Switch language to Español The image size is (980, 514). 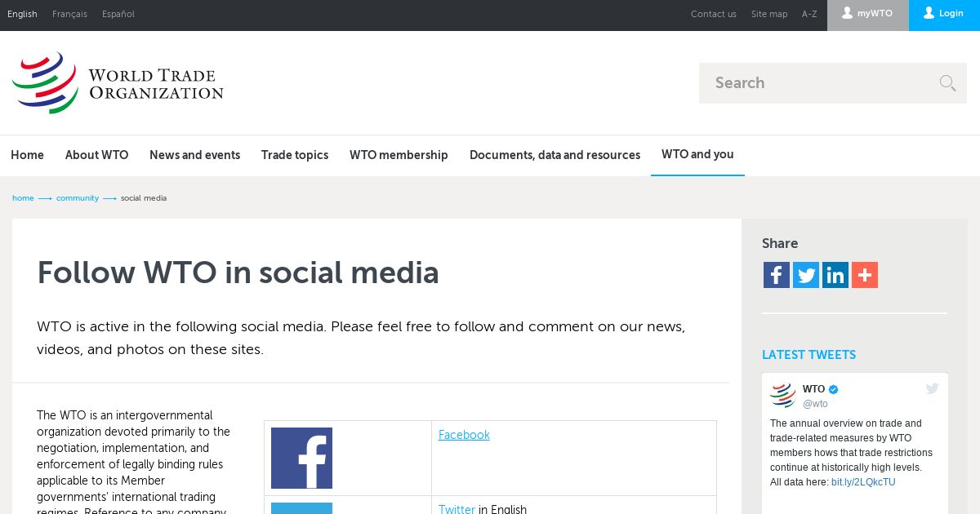[118, 14]
